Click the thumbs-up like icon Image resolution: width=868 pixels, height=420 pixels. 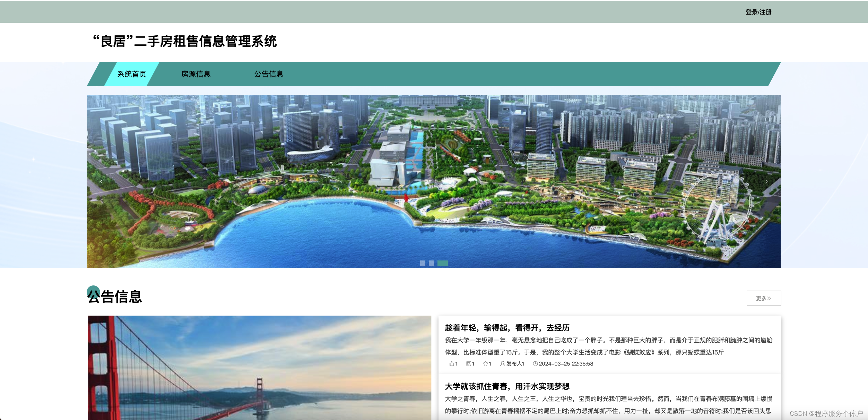click(x=451, y=363)
